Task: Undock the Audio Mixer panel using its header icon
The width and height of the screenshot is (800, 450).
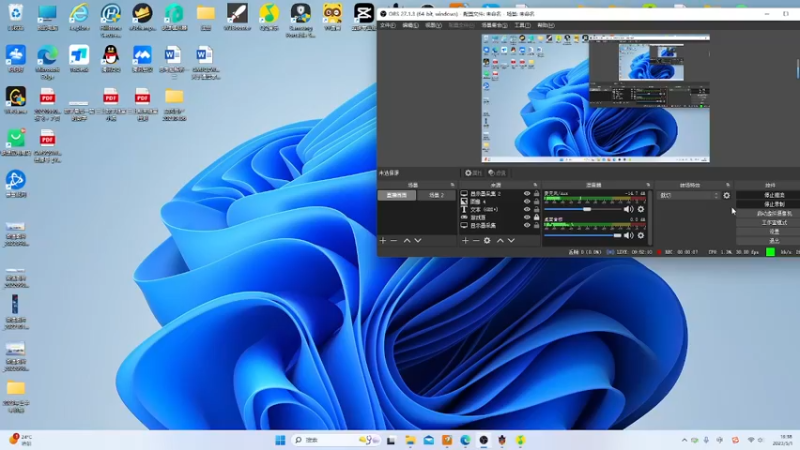Action: pyautogui.click(x=648, y=185)
